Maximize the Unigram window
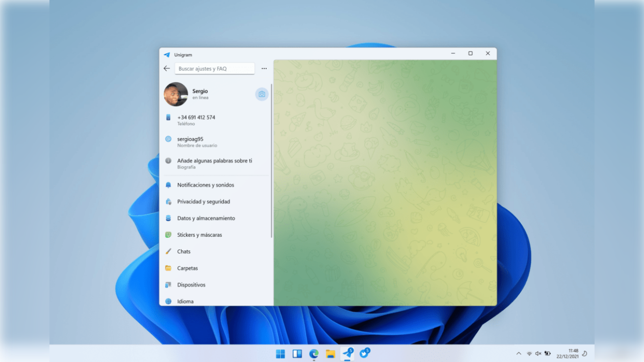 [x=470, y=53]
